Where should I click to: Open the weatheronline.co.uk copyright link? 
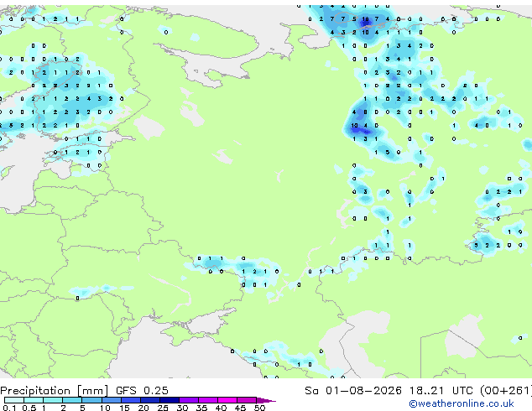[462, 403]
